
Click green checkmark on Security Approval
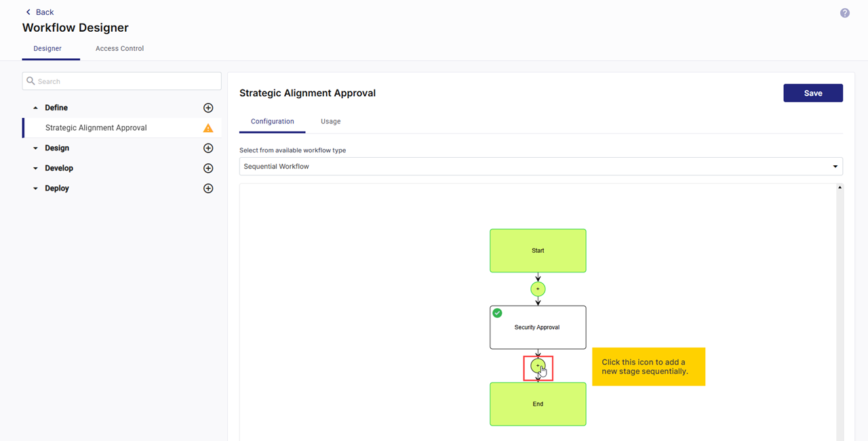tap(497, 313)
